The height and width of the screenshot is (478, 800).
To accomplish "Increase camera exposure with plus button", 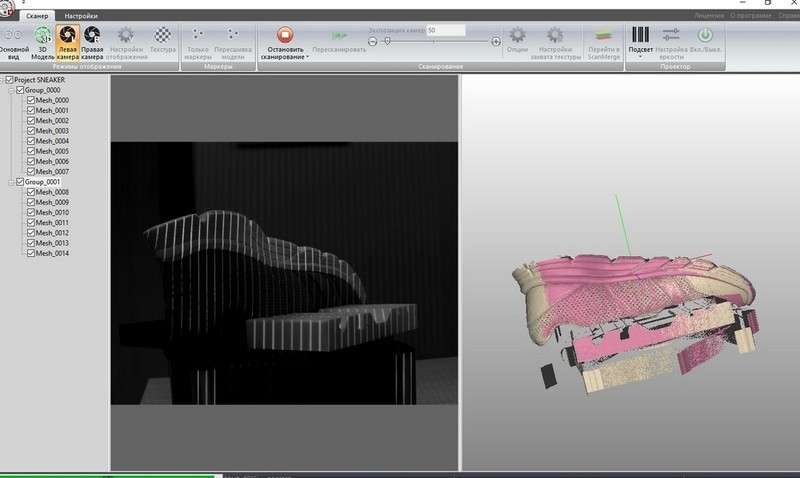I will pyautogui.click(x=496, y=41).
